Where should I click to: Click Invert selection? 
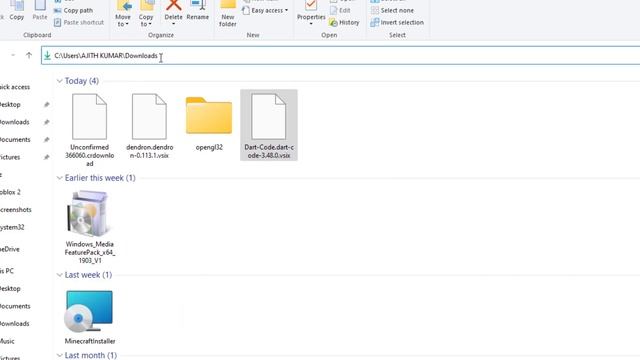397,22
